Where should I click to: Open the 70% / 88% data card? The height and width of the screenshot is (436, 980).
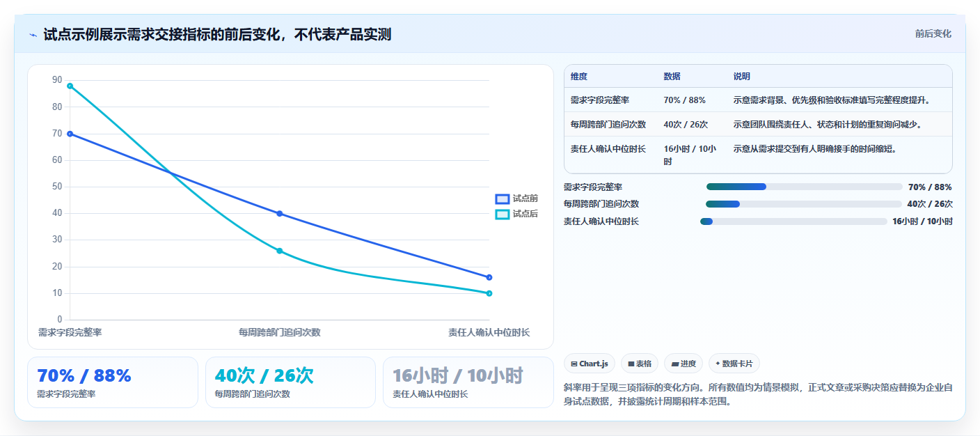pos(113,382)
